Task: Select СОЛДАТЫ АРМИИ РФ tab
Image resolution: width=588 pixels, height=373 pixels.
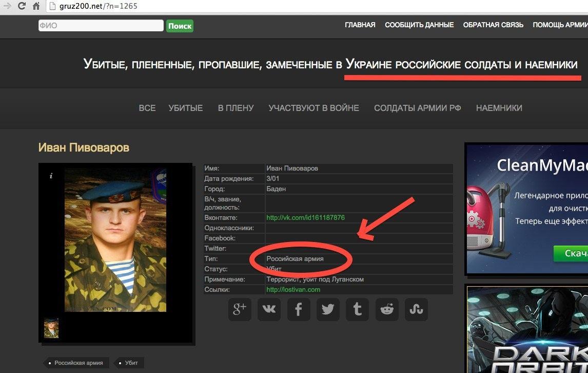Action: click(x=417, y=108)
